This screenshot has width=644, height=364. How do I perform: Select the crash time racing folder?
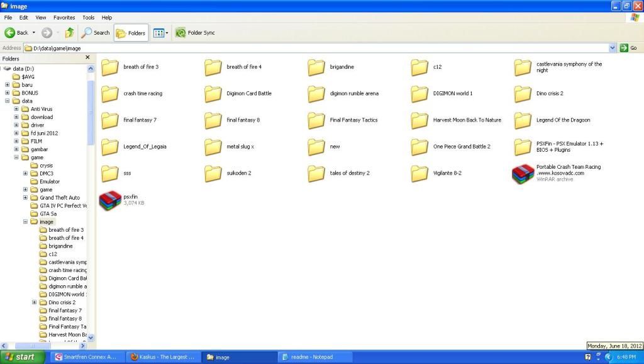click(x=132, y=93)
